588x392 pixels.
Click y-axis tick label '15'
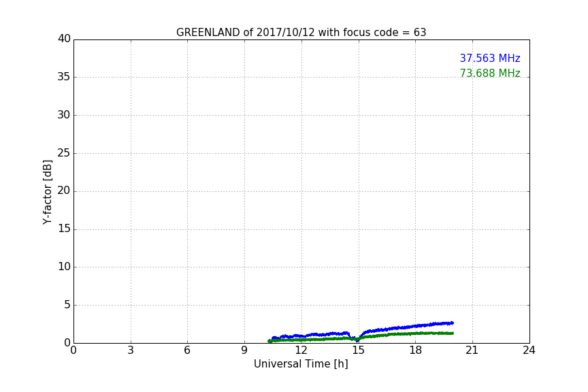pyautogui.click(x=64, y=229)
